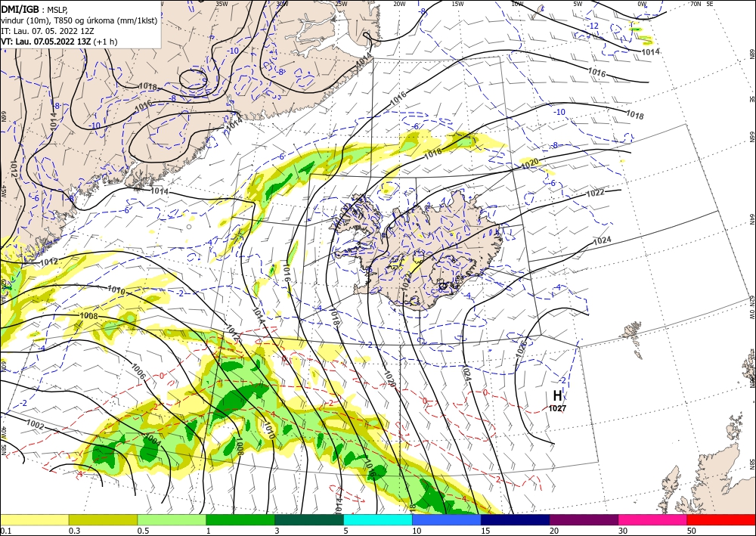Click the '1004' isobar label
The height and width of the screenshot is (536, 756).
pos(153,440)
